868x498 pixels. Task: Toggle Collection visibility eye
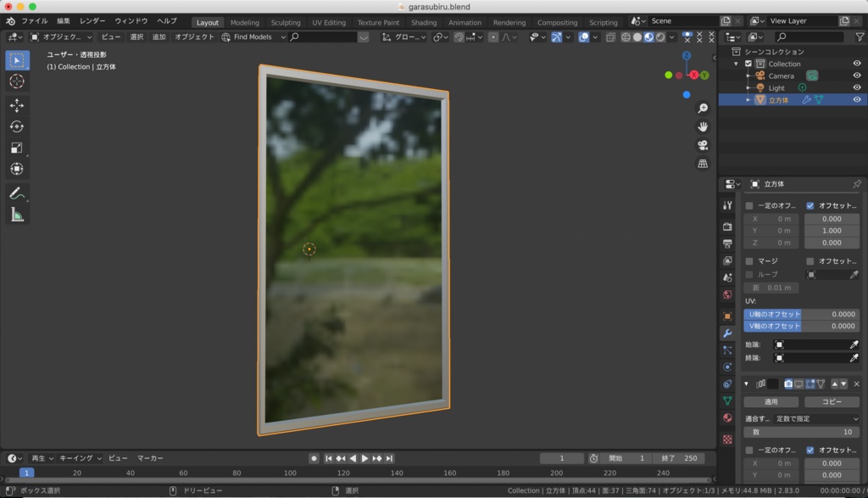[x=857, y=64]
